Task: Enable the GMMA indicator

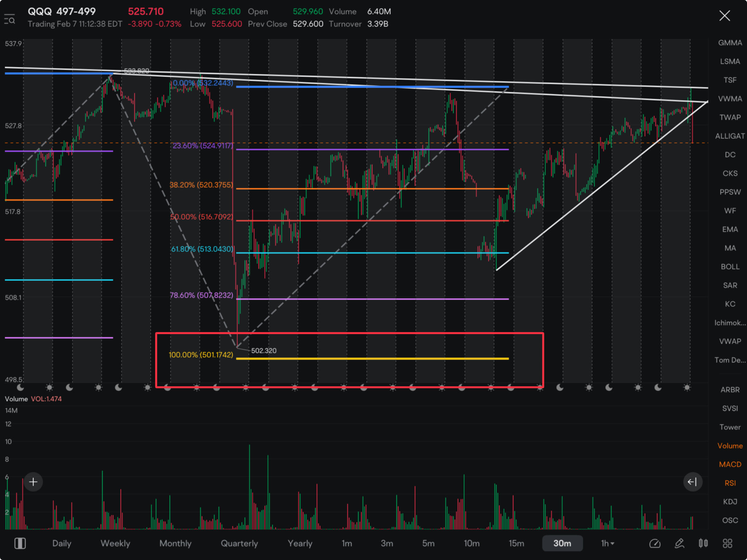Action: click(x=730, y=43)
